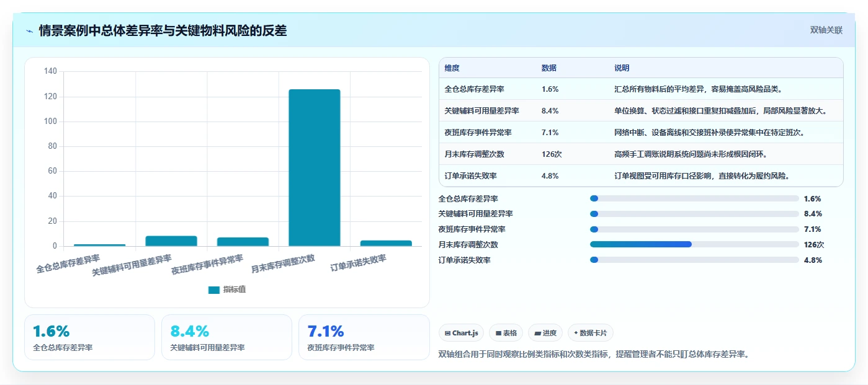This screenshot has height=385, width=868.
Task: Click the 全仓总库存差异率 progress bar
Action: [694, 198]
